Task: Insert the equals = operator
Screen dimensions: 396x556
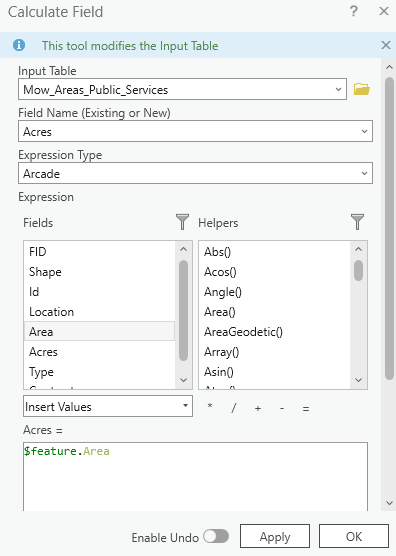Action: [x=306, y=408]
